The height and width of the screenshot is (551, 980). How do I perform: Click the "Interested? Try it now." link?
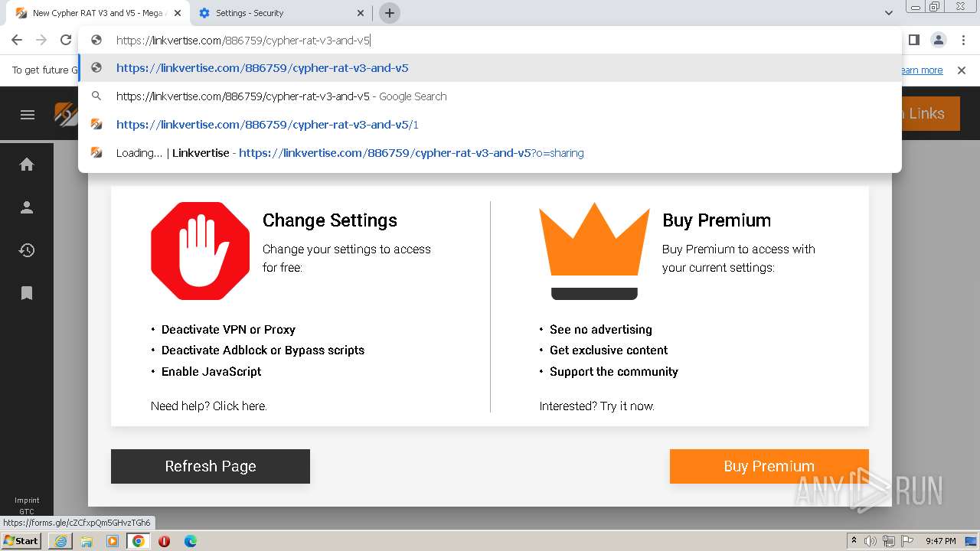(x=596, y=406)
